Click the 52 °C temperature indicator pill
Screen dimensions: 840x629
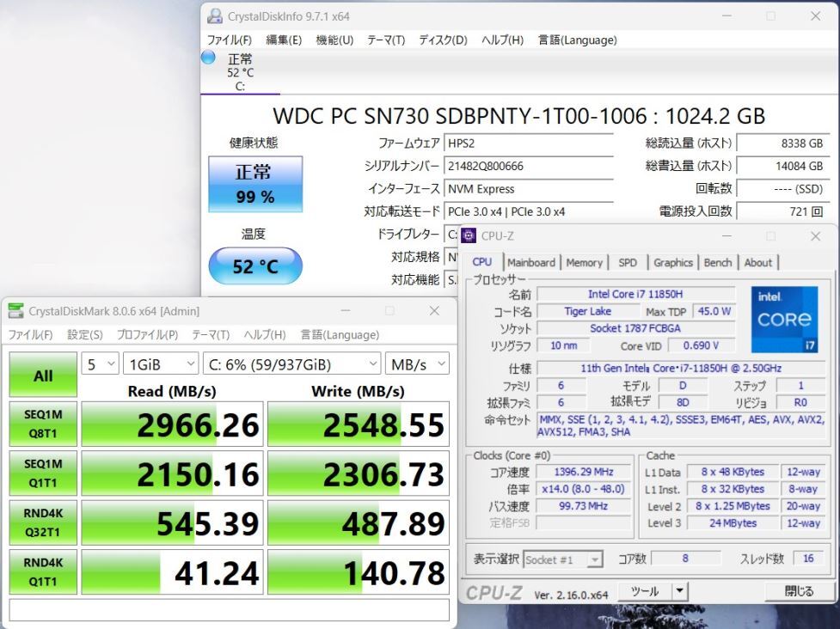(x=255, y=266)
